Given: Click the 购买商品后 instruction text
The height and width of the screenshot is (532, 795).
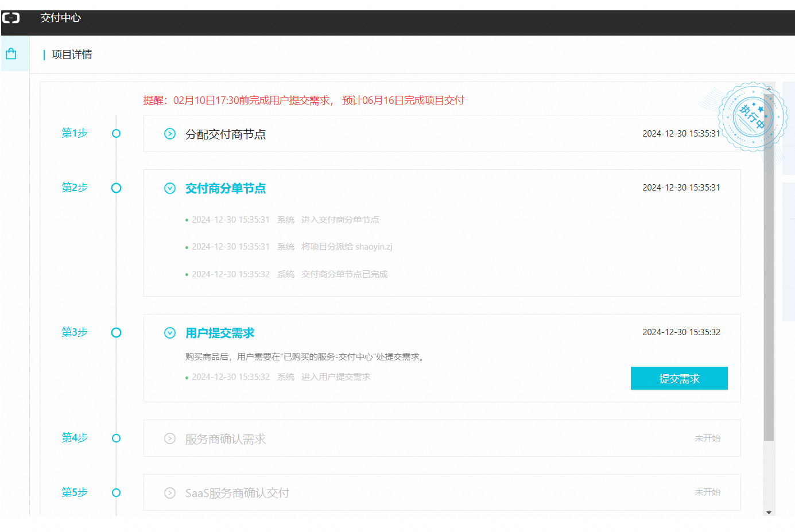Looking at the screenshot, I should click(x=306, y=357).
